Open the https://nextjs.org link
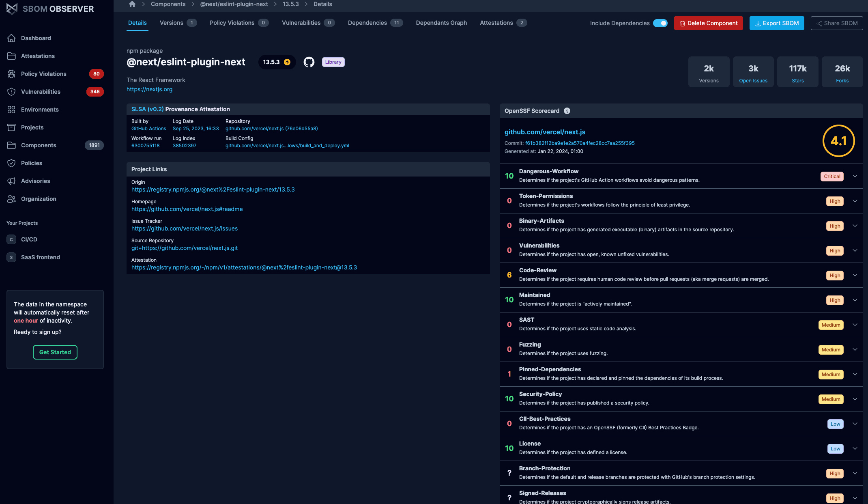 (x=149, y=89)
